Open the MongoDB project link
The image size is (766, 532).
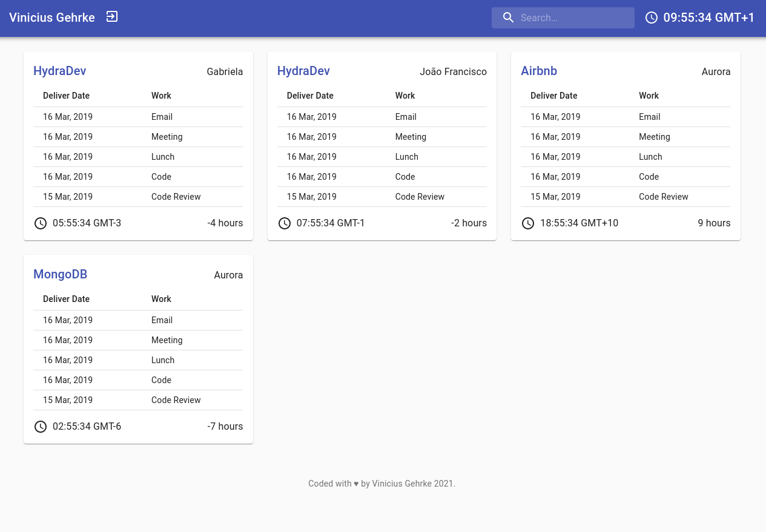coord(60,274)
